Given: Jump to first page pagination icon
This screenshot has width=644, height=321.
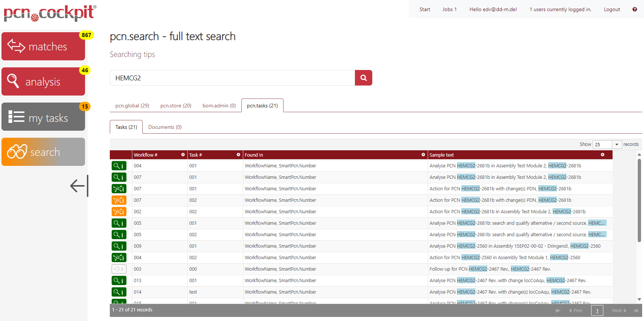Looking at the screenshot, I should 558,311.
